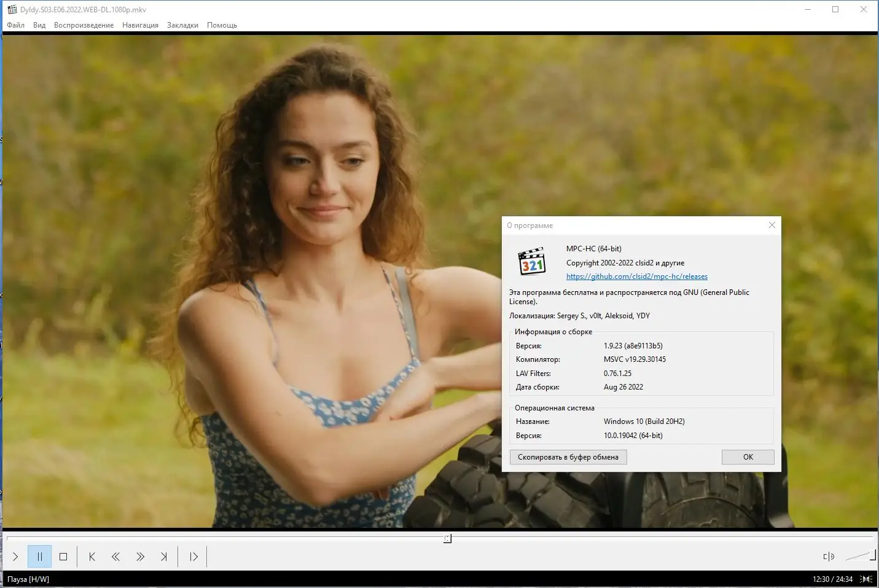Image resolution: width=879 pixels, height=588 pixels.
Task: Open the Файл menu
Action: point(15,25)
